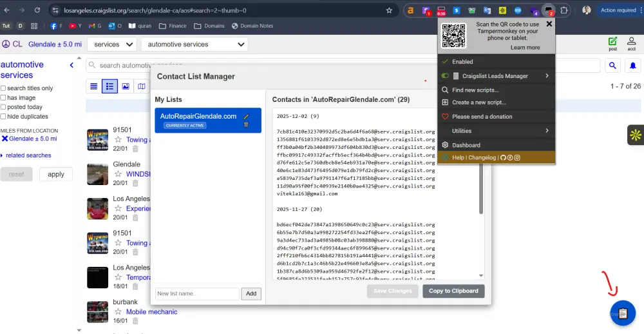This screenshot has height=334, width=644.
Task: Select 'Please send a donation' item
Action: point(496,117)
